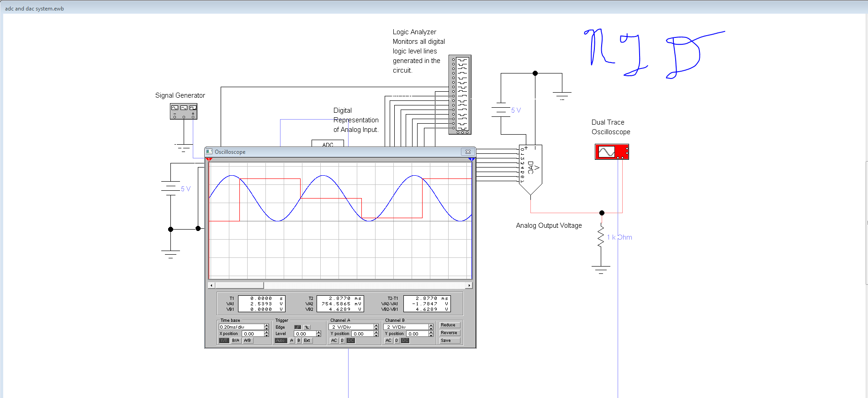Click the Reduce button
This screenshot has height=398, width=868.
click(x=450, y=325)
